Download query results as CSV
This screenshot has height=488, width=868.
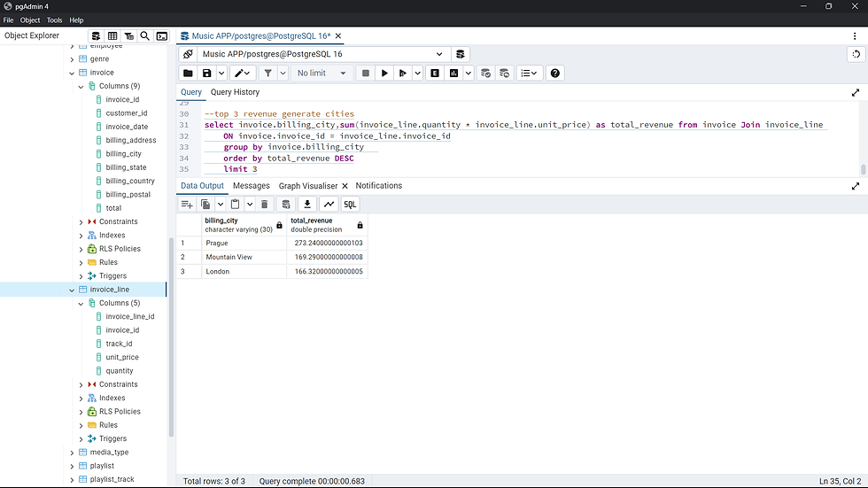[307, 205]
